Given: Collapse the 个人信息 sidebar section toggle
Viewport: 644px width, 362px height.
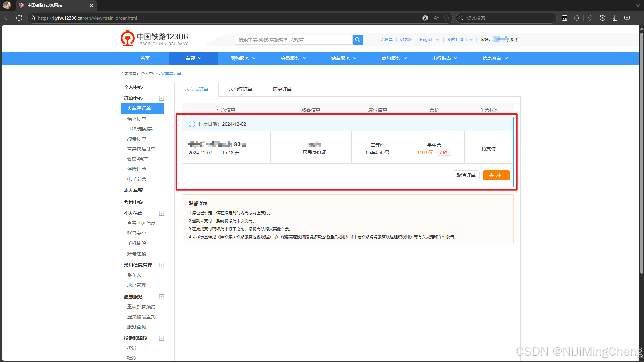Looking at the screenshot, I should click(161, 213).
